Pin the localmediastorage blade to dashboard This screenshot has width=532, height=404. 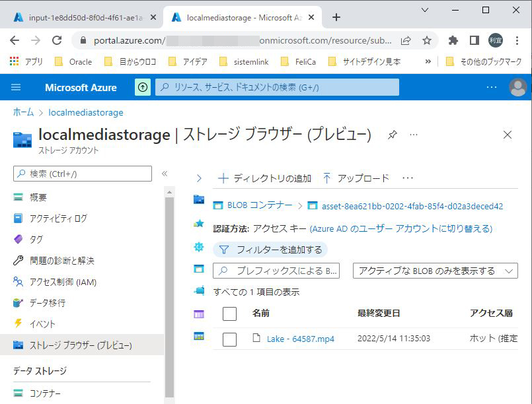pyautogui.click(x=392, y=135)
